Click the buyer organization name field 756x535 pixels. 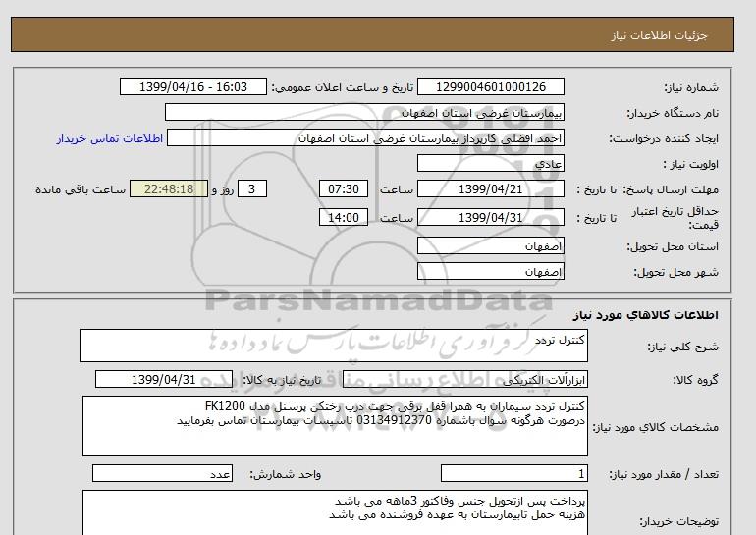tap(364, 112)
